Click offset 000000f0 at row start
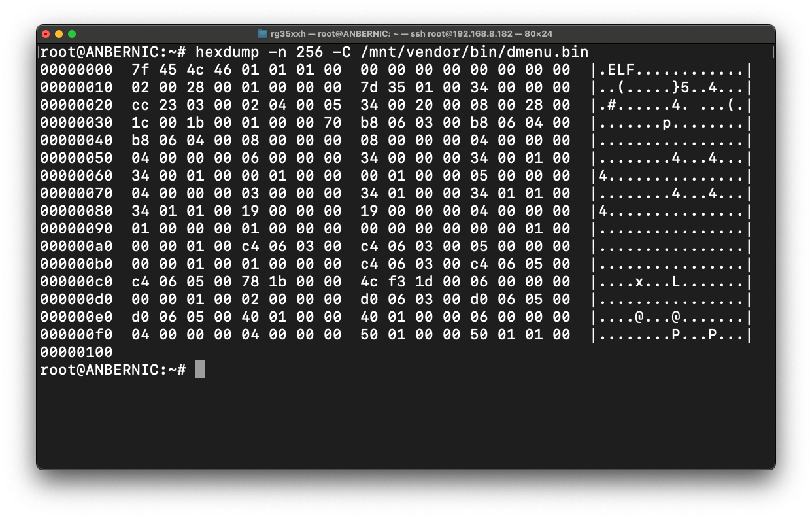812x518 pixels. pos(76,334)
